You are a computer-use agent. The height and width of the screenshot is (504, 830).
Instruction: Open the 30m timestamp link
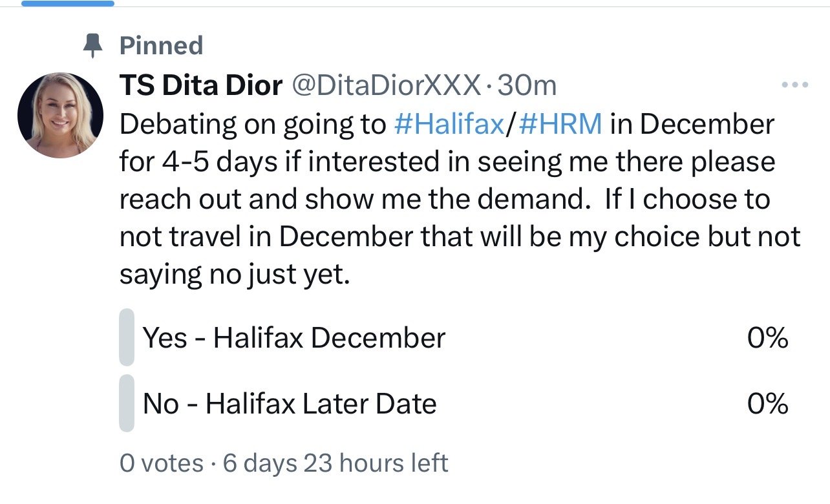tap(527, 85)
